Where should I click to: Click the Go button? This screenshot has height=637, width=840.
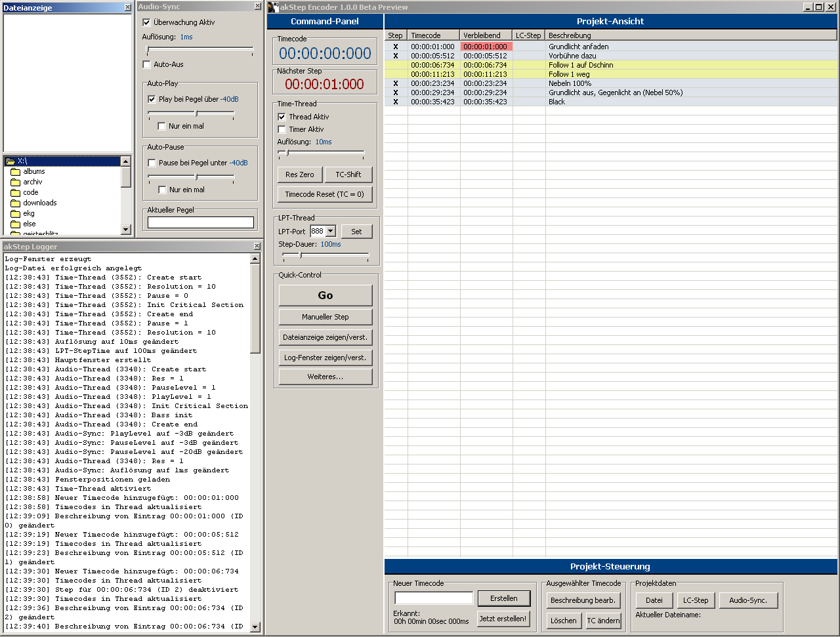click(x=325, y=295)
